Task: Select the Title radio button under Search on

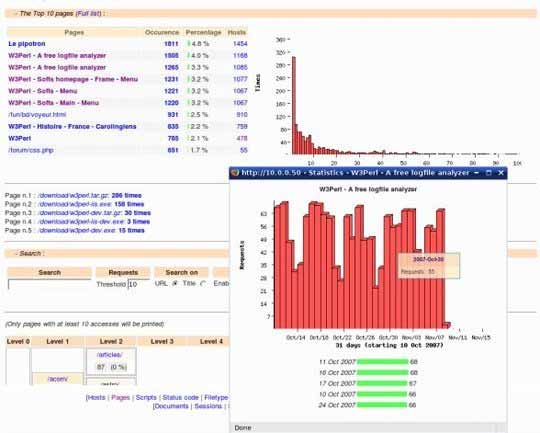Action: [203, 283]
